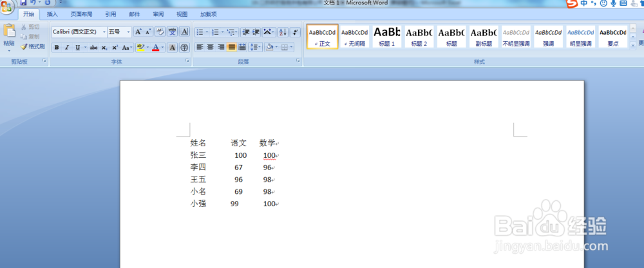Open the 加载项 (Add-ins) tab
The width and height of the screenshot is (644, 268).
click(x=209, y=14)
